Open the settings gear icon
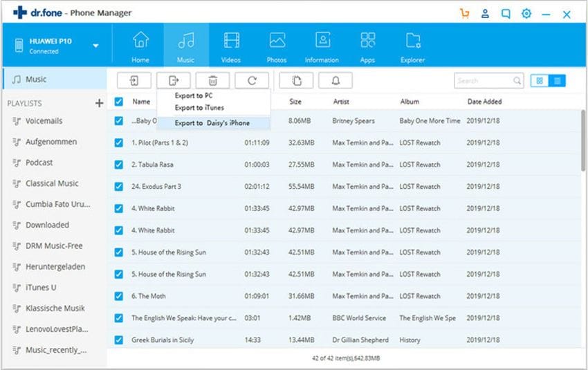The image size is (588, 370). click(526, 15)
